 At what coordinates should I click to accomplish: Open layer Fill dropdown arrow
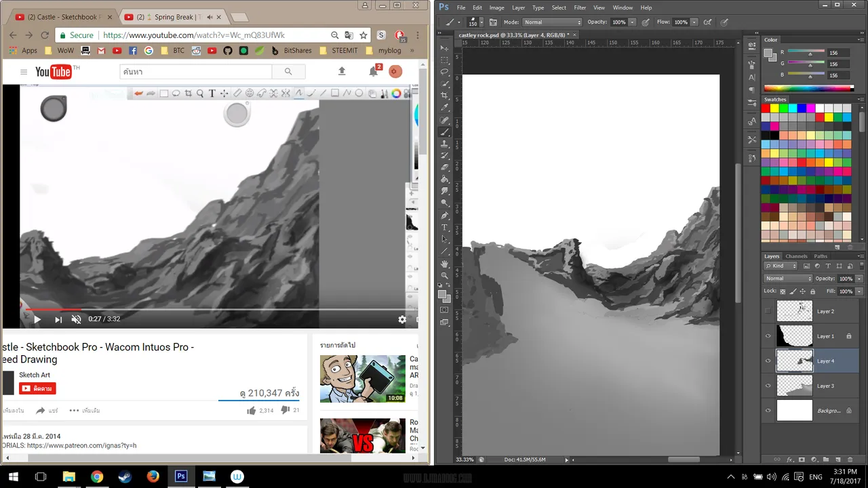tap(859, 291)
